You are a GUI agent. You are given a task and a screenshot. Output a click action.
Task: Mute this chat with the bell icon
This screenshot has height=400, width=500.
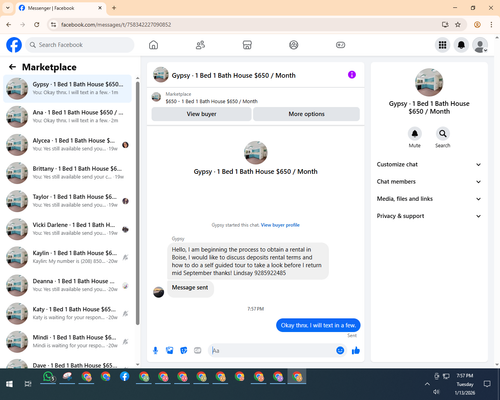coord(415,134)
